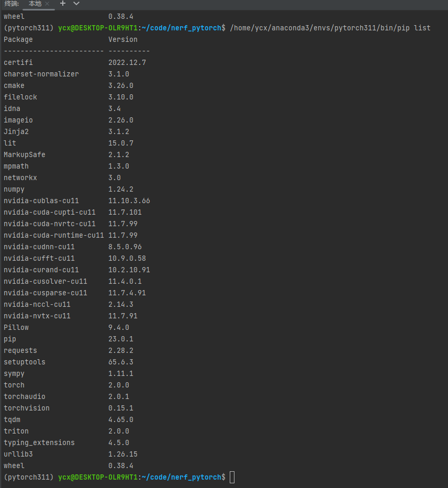Select nvidia-cusolver-cu11 package name
This screenshot has height=488, width=448.
point(46,281)
